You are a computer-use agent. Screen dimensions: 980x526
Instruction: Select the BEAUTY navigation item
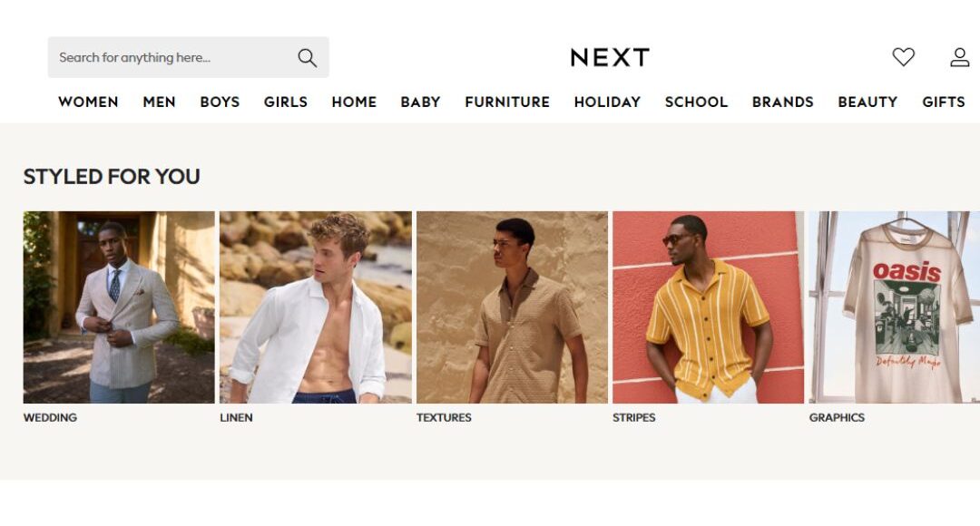coord(867,102)
